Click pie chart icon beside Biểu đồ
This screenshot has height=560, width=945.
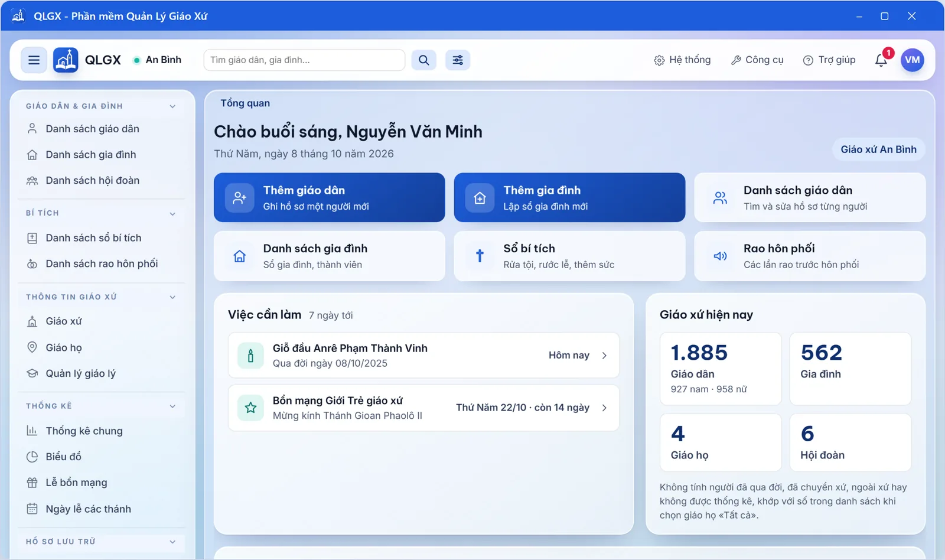pos(32,457)
